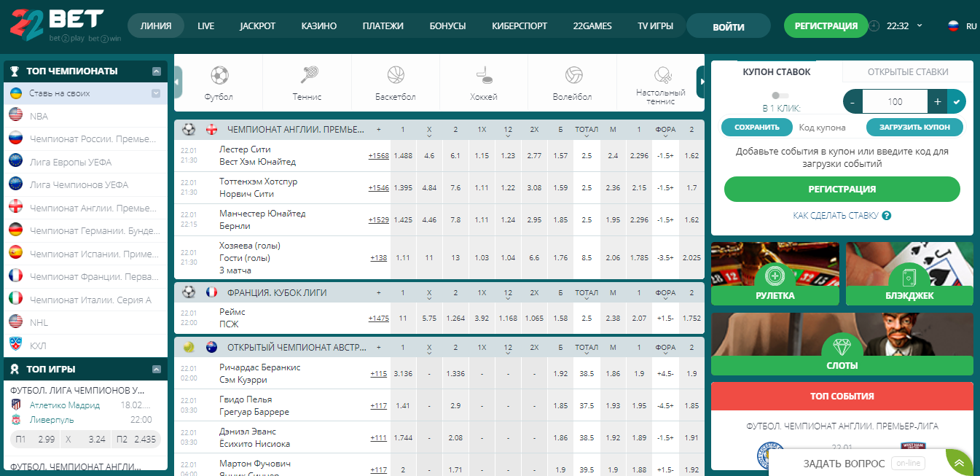Click the KHL league icon
The width and height of the screenshot is (980, 476).
pos(16,345)
